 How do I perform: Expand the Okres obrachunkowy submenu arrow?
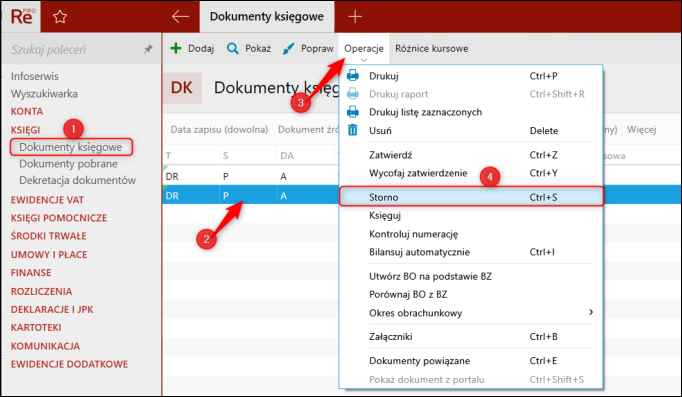(x=591, y=312)
